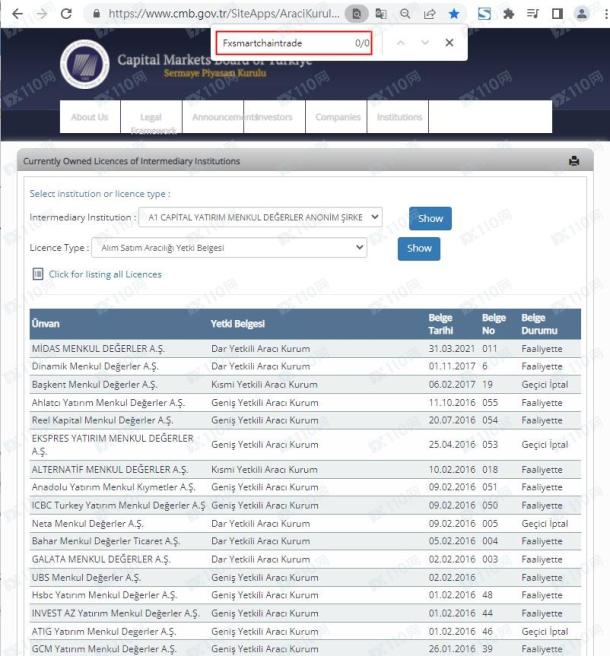The image size is (610, 656).
Task: Open the blue S browser extension
Action: pos(484,14)
